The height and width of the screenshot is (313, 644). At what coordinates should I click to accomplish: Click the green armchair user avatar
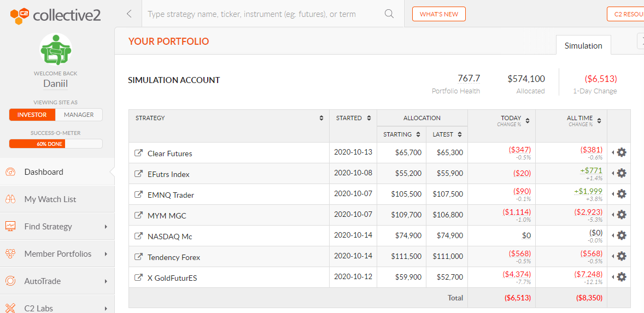(56, 49)
